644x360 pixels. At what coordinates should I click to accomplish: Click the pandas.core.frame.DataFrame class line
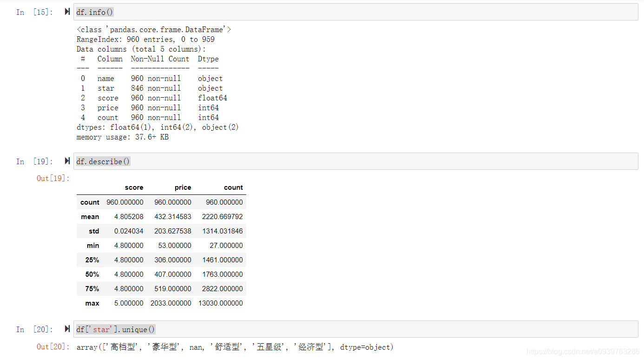(x=154, y=30)
